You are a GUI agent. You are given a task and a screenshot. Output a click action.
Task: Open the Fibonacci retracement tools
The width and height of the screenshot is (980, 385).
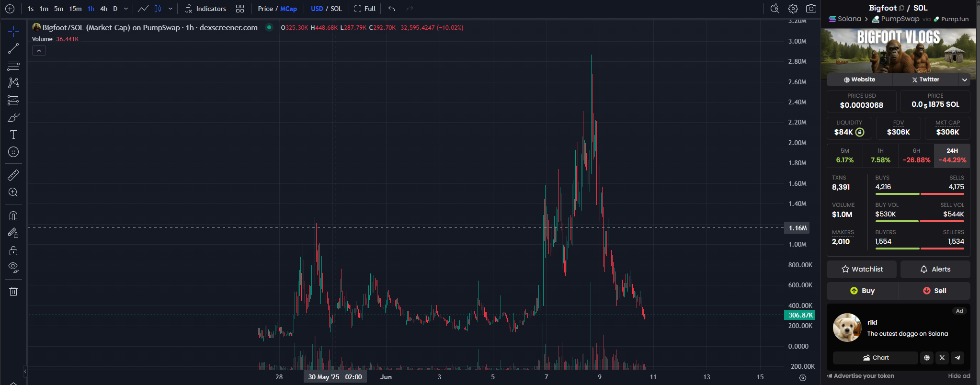tap(13, 66)
